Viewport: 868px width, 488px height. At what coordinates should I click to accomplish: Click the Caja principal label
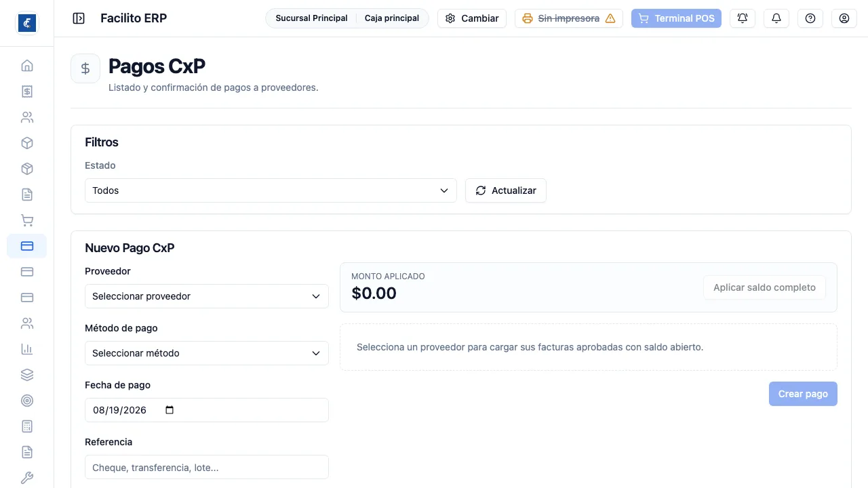click(x=392, y=18)
